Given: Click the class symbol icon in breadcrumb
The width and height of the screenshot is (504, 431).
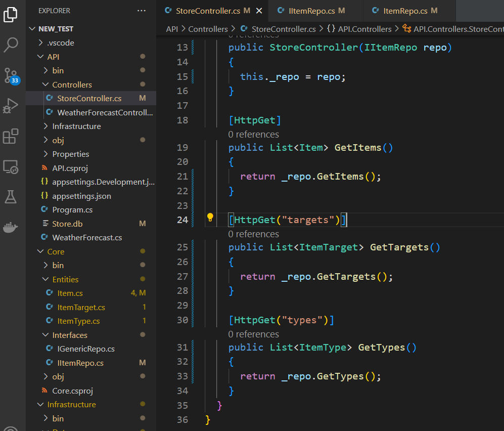Looking at the screenshot, I should click(x=406, y=29).
